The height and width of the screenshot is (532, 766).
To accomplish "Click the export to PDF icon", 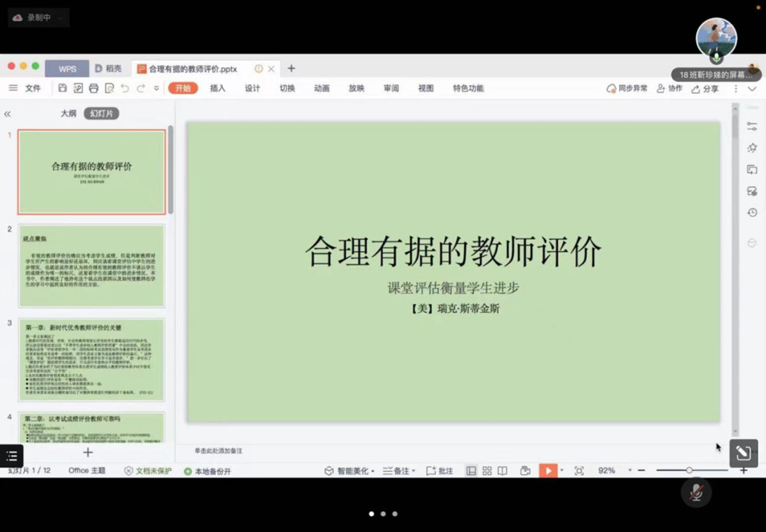I will tap(78, 88).
